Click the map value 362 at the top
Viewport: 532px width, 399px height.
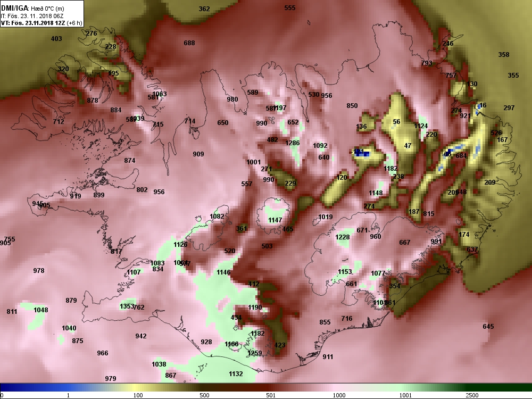[x=204, y=9]
